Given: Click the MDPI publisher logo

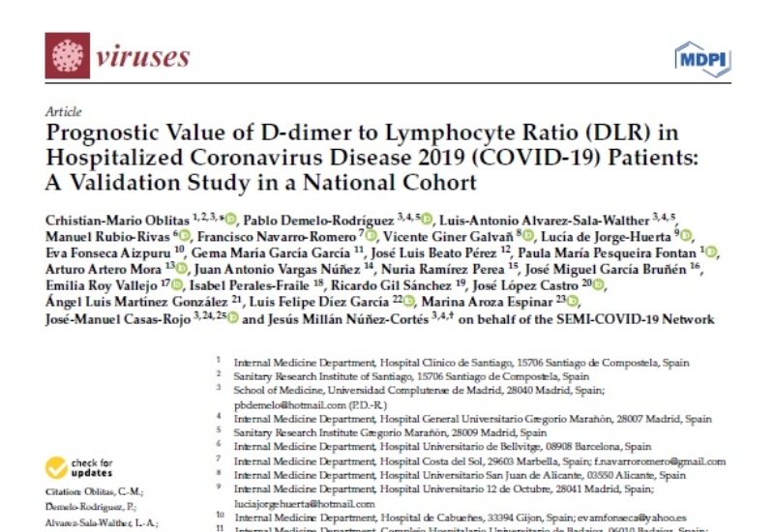Looking at the screenshot, I should (703, 59).
